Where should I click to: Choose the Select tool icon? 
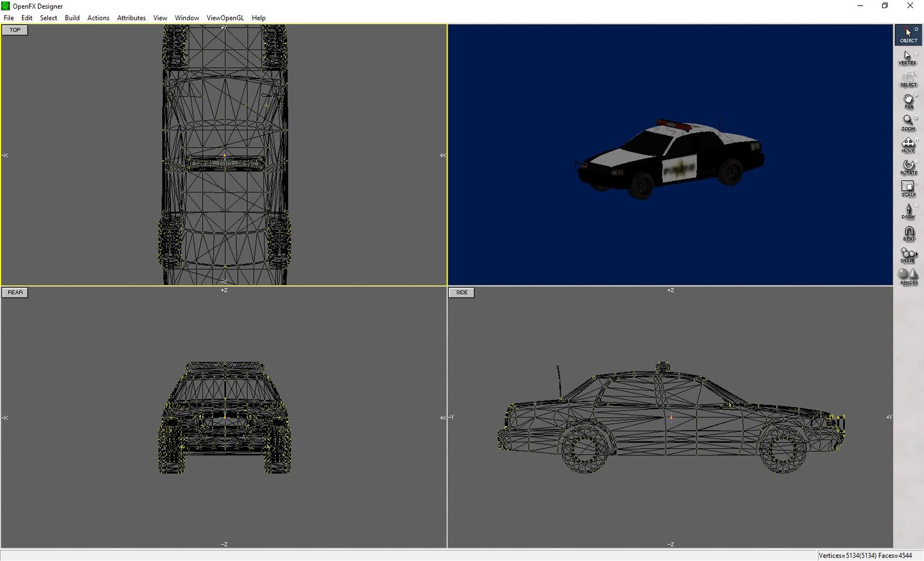(x=908, y=79)
